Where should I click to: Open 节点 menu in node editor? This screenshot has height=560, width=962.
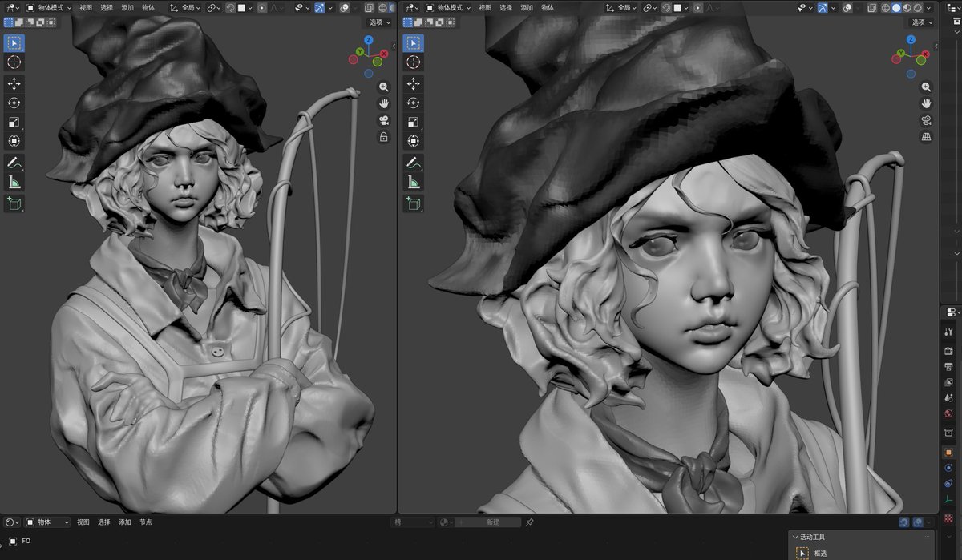(x=145, y=522)
